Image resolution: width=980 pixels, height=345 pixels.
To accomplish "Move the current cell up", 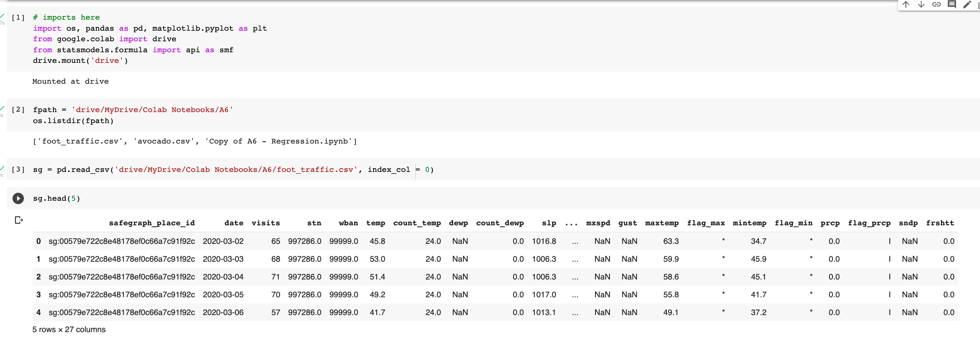I will click(x=906, y=5).
